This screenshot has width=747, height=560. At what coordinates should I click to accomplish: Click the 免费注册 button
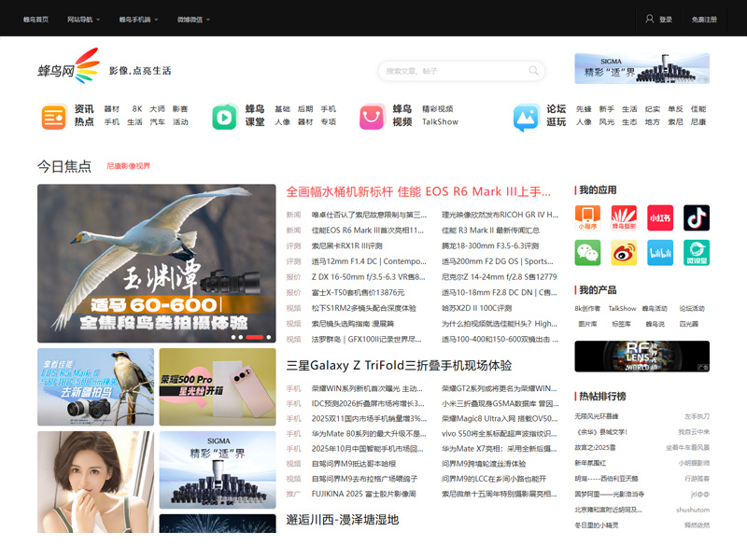click(706, 17)
